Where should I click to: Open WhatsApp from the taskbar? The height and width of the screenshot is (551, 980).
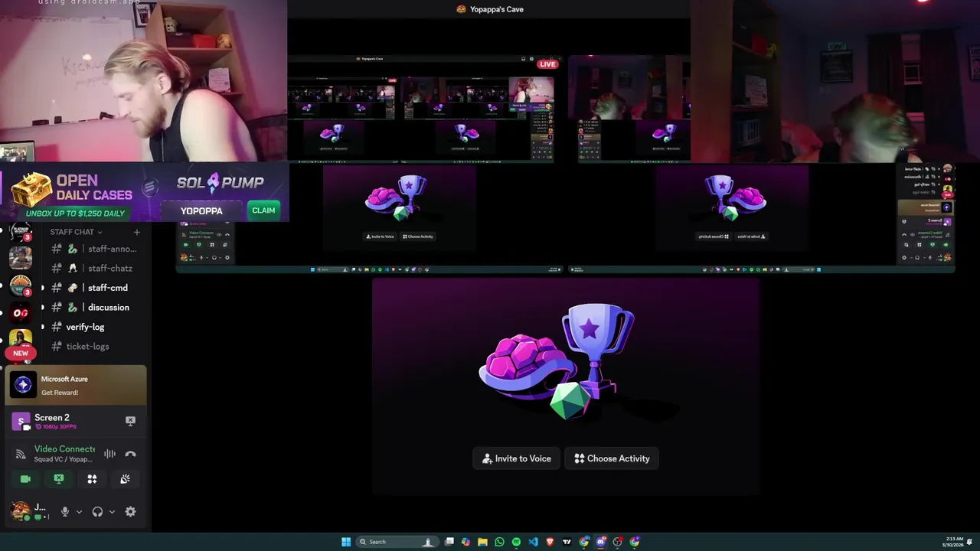pyautogui.click(x=499, y=542)
